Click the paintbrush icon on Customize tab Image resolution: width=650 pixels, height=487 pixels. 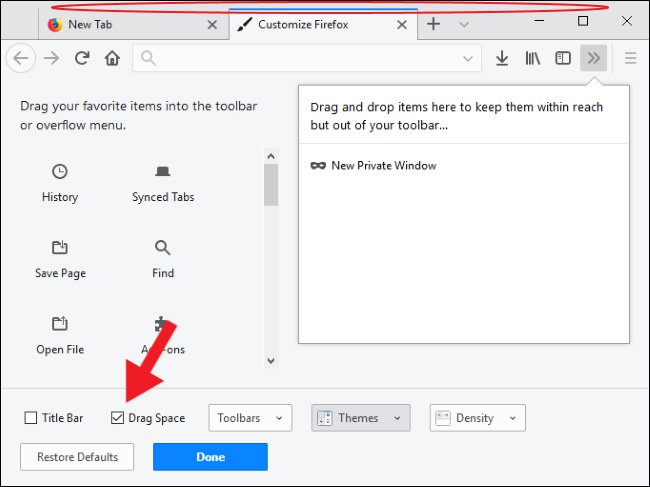(x=245, y=25)
